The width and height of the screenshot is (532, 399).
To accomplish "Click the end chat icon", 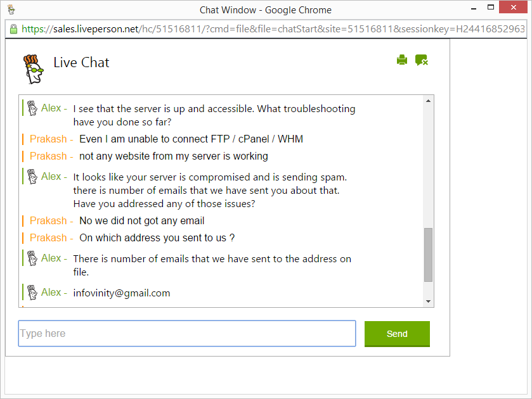I will 422,60.
